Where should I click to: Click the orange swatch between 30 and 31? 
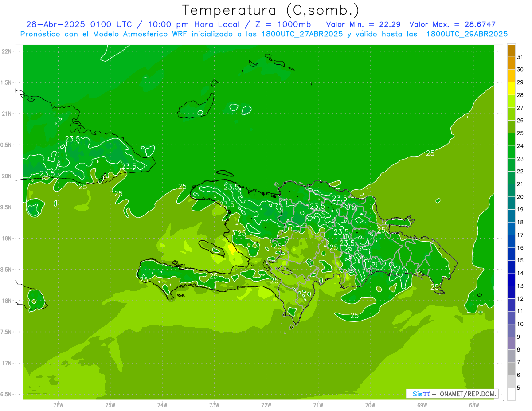(x=511, y=63)
